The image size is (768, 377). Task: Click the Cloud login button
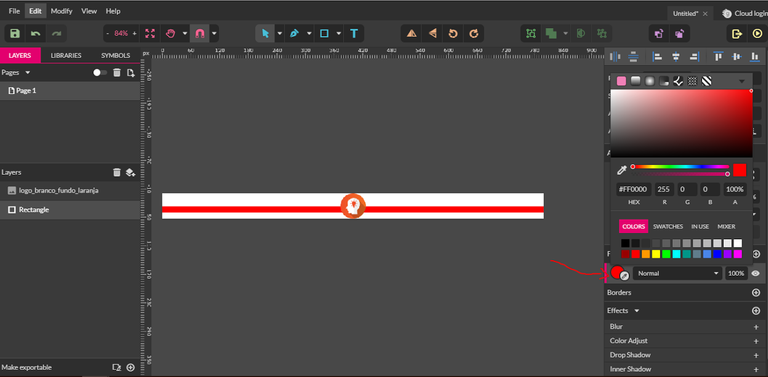click(745, 14)
